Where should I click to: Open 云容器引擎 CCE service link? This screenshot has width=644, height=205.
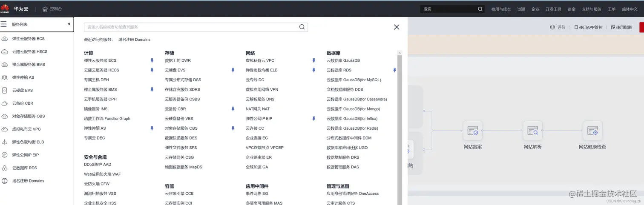(179, 194)
